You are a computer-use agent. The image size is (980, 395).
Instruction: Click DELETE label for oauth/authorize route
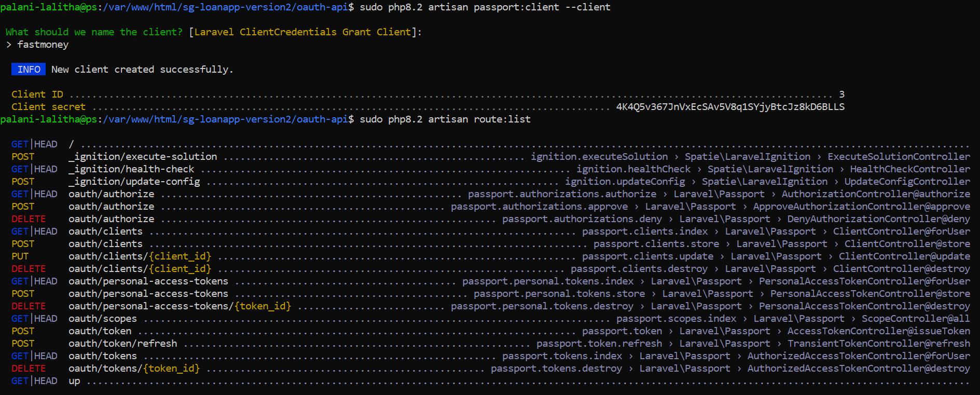(x=29, y=219)
